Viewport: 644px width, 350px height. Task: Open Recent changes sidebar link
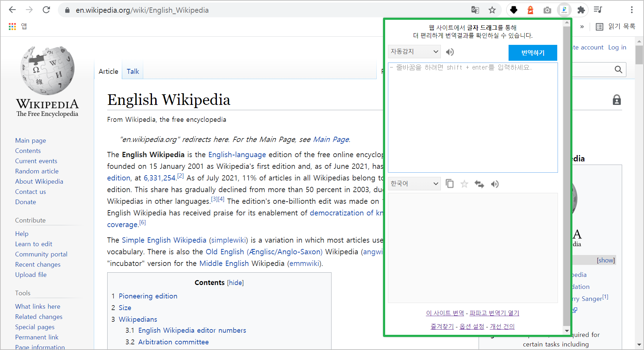(x=38, y=265)
